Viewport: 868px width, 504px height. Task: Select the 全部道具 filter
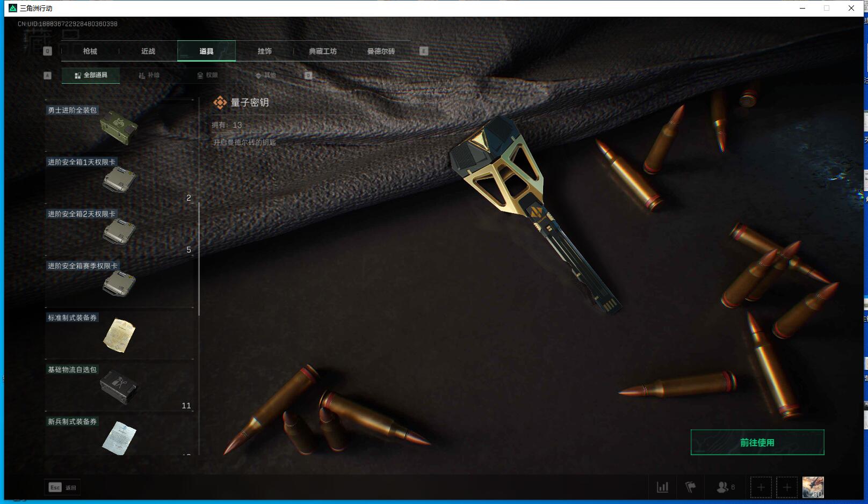[91, 75]
